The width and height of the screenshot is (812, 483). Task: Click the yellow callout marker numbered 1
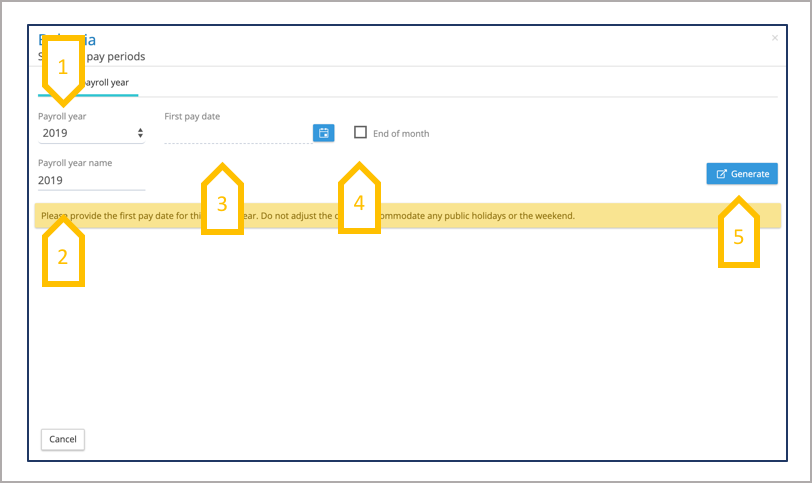[62, 68]
